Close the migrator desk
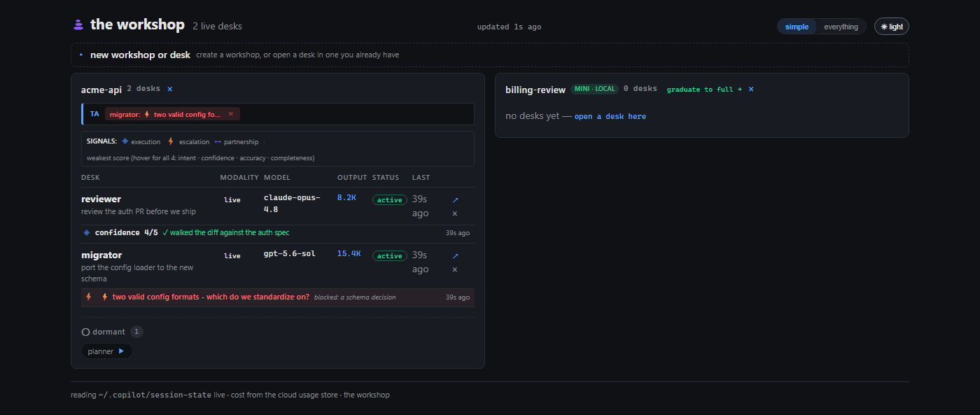Screen dimensions: 980x415 click(x=455, y=269)
